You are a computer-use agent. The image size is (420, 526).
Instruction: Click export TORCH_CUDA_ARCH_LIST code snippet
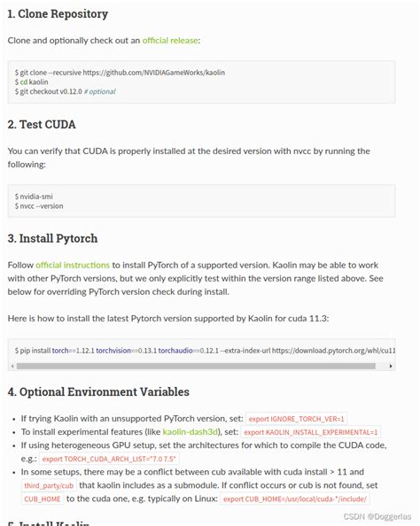[109, 459]
